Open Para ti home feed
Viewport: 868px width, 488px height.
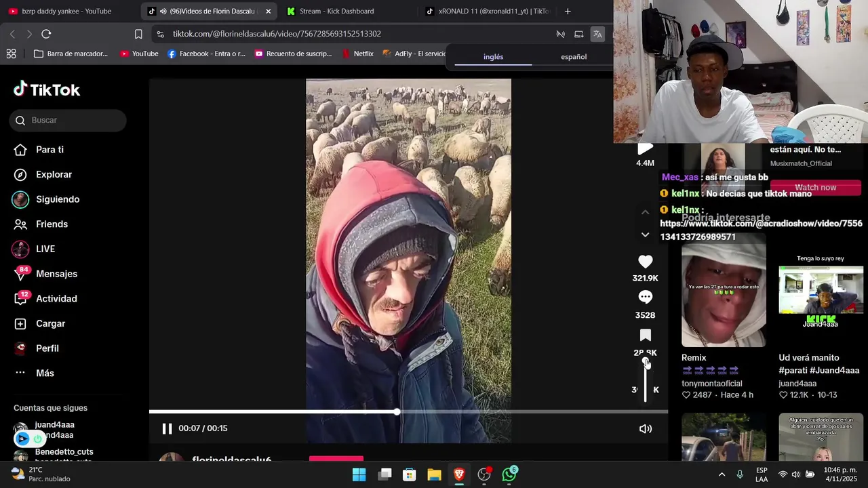pos(39,150)
